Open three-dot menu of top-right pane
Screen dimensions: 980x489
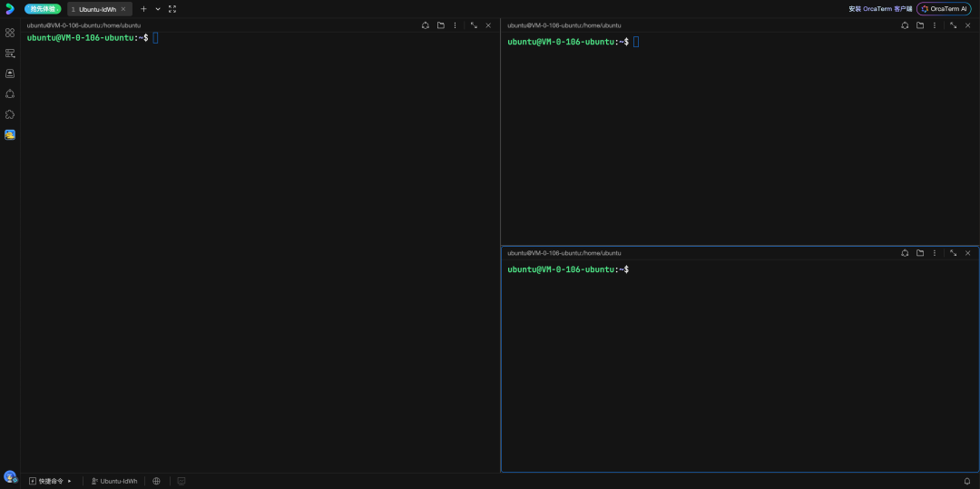935,25
